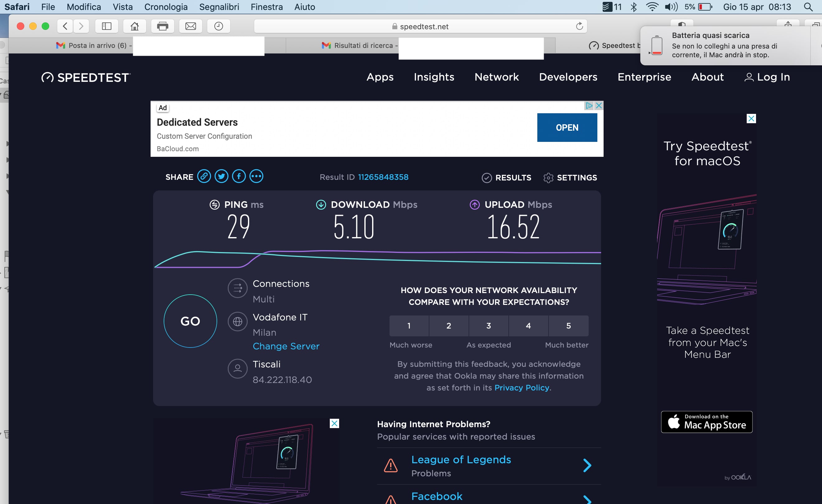Open Bluetooth status menu
The height and width of the screenshot is (504, 822).
(x=633, y=7)
